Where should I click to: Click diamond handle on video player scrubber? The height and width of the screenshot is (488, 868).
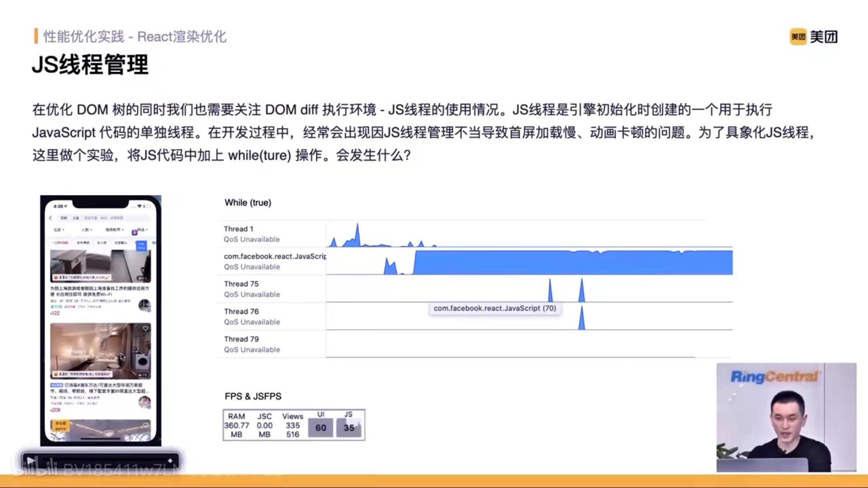170,461
